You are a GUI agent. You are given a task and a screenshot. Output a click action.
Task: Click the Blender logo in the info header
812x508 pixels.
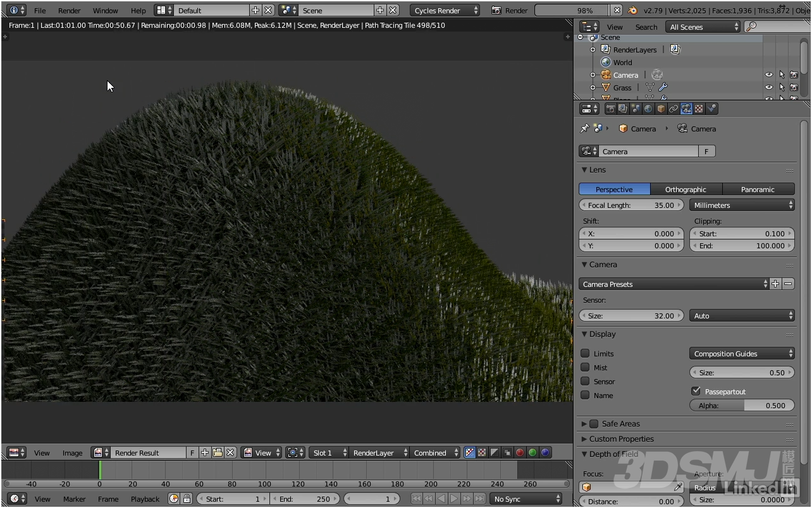633,10
